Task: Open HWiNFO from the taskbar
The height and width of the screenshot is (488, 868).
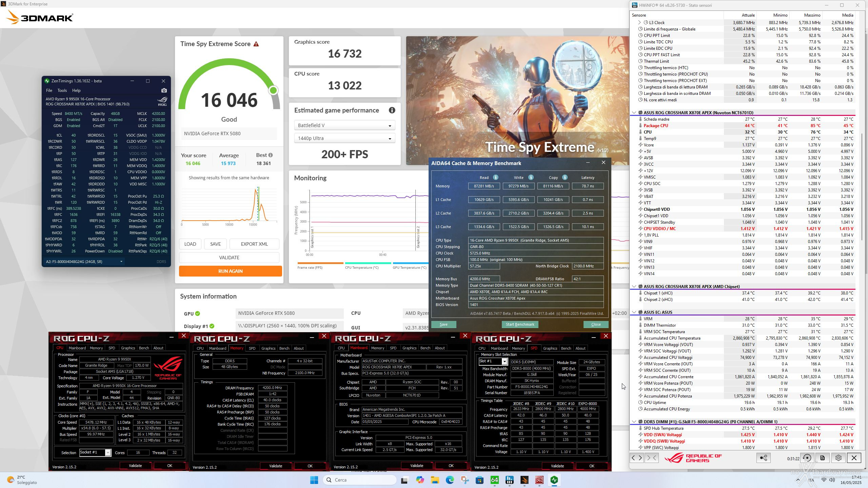Action: [510, 480]
